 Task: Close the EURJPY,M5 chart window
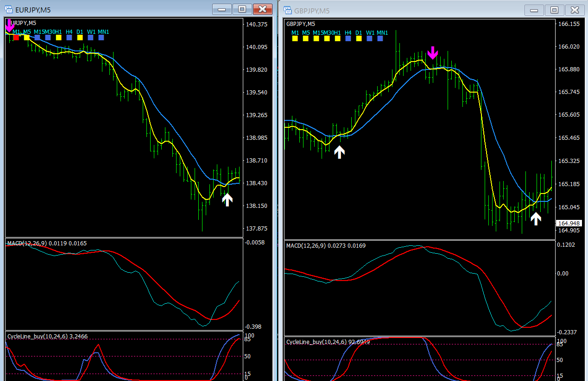coord(263,9)
